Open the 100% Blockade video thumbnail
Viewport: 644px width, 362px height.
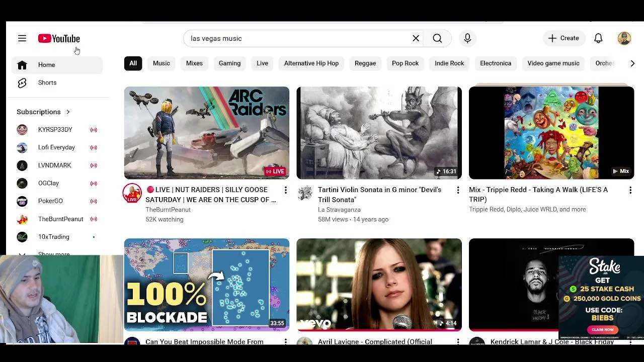pos(207,285)
